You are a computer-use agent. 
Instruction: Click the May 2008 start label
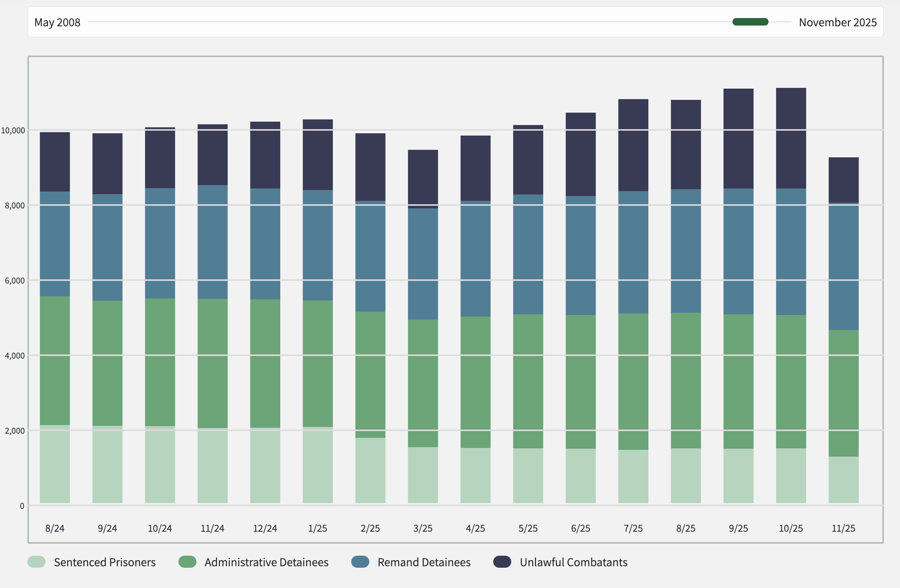pyautogui.click(x=57, y=22)
